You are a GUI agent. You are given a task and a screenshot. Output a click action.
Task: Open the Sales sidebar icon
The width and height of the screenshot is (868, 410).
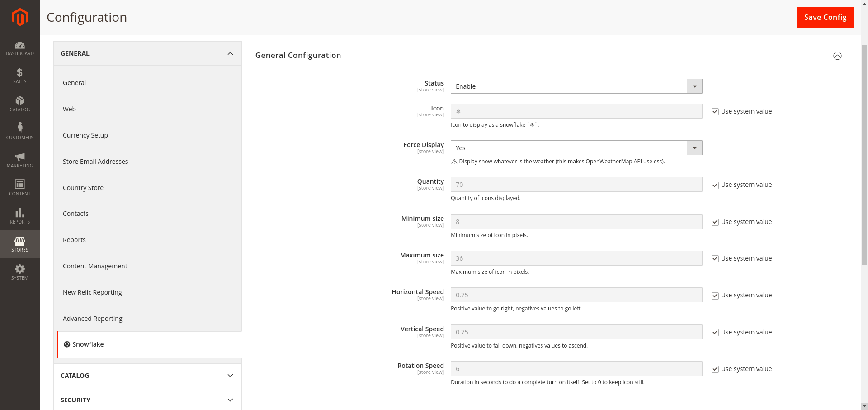pos(20,76)
